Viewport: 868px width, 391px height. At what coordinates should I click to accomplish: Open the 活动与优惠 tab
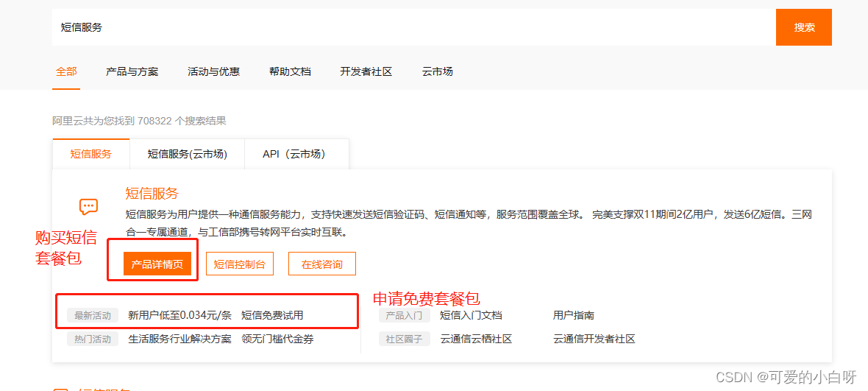point(213,71)
